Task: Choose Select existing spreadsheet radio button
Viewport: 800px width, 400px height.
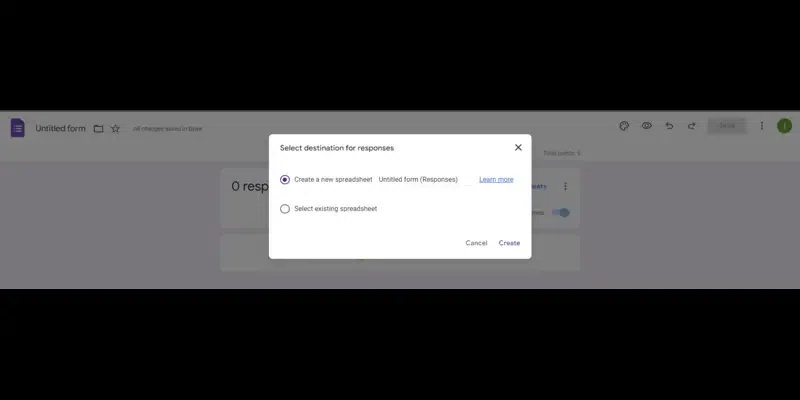Action: (285, 209)
